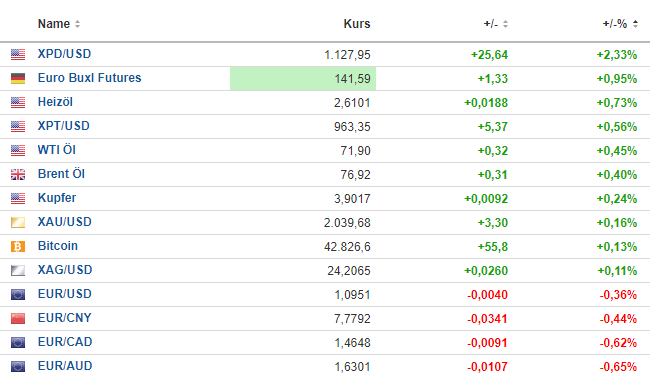Open the Kupfer commodity link
The height and width of the screenshot is (388, 650).
tap(57, 198)
